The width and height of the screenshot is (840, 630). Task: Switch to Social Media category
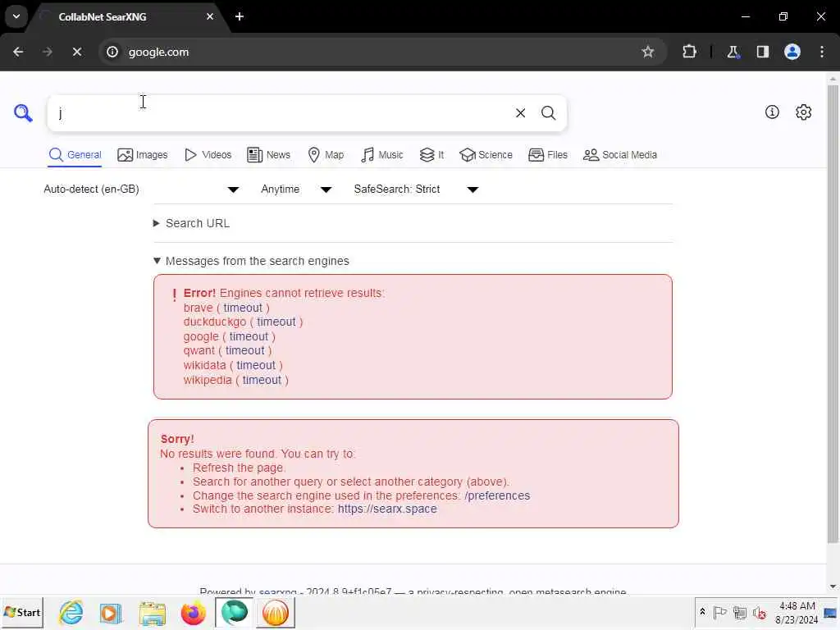620,155
